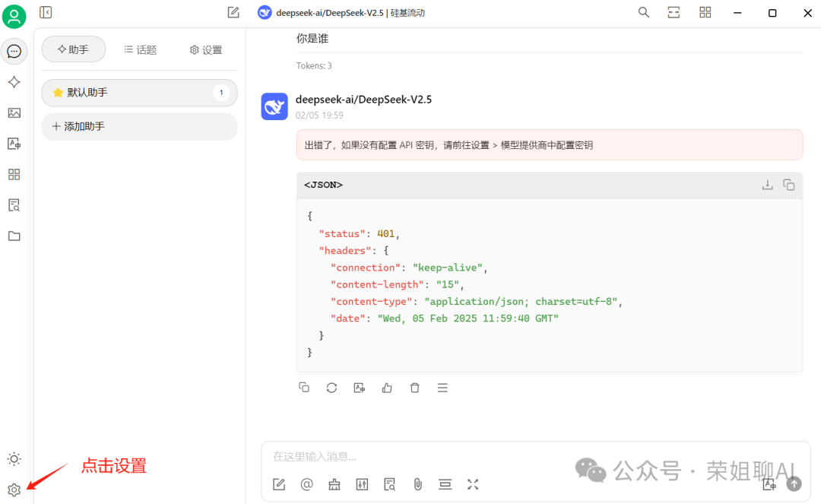Click the deepseek-ai/DeepSeek-V2.5 message header name
This screenshot has height=504, width=821.
(363, 100)
